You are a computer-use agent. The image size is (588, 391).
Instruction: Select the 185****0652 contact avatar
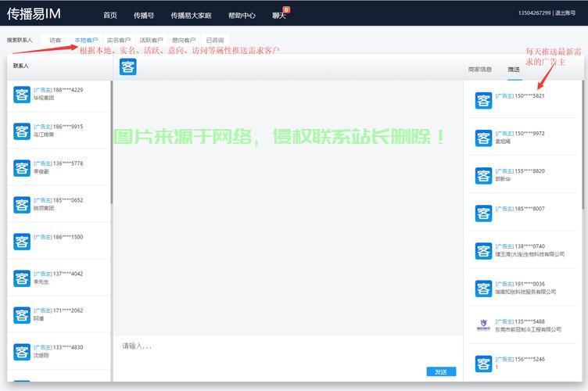pyautogui.click(x=22, y=205)
